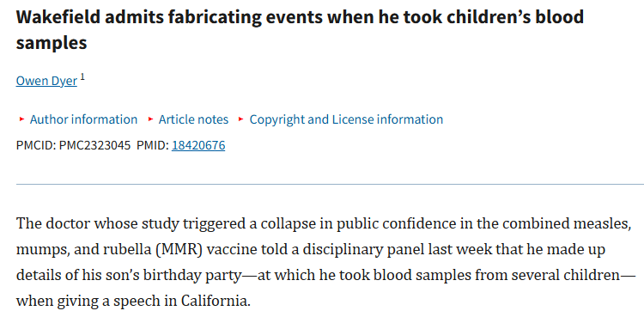
Task: Click red triangle beside Author information
Action: pyautogui.click(x=21, y=119)
